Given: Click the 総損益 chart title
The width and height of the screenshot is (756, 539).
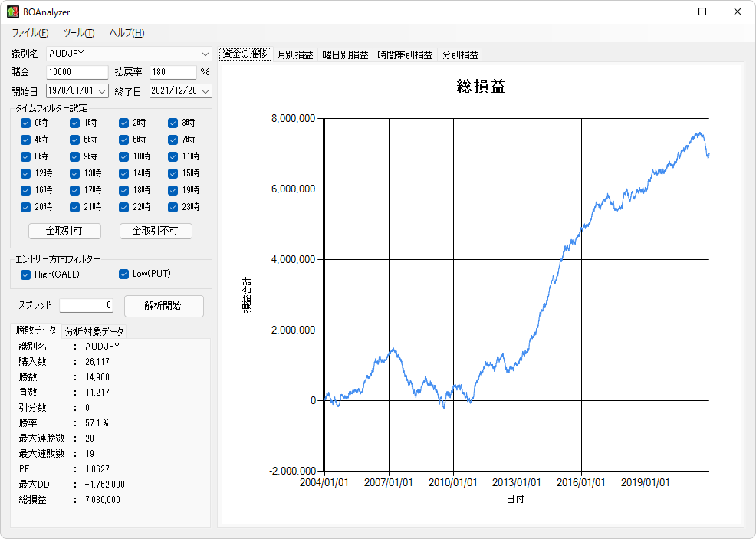Looking at the screenshot, I should click(x=482, y=87).
